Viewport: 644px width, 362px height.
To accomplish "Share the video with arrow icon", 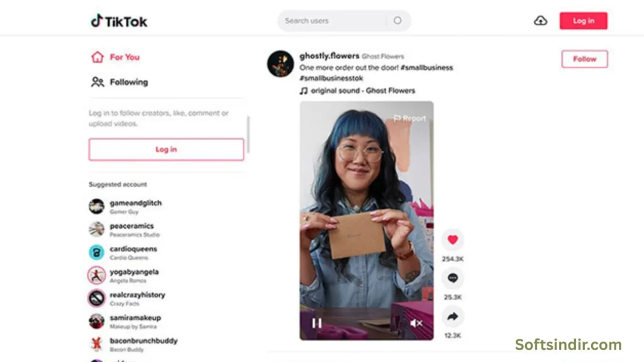I will click(x=453, y=317).
